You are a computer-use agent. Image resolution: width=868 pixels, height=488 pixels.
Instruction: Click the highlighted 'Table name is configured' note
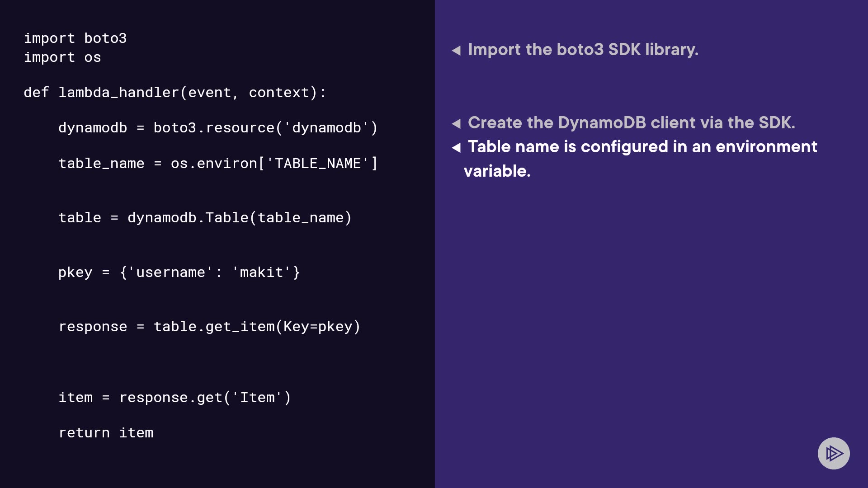click(642, 147)
